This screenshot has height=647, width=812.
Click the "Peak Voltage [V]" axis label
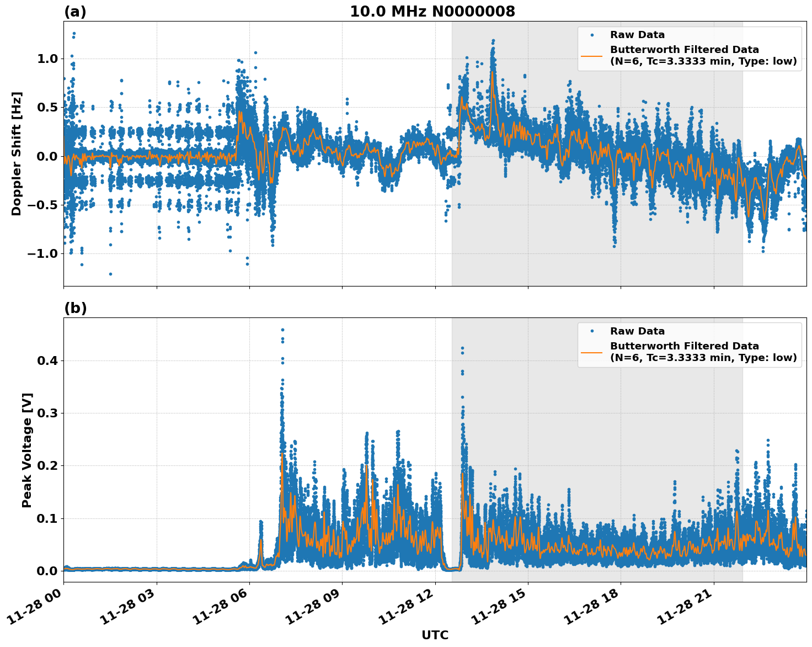[27, 450]
